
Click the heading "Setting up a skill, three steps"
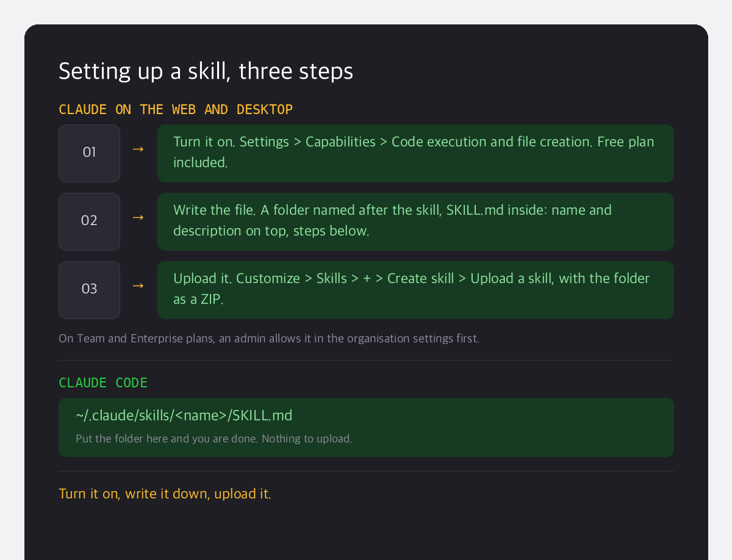point(206,71)
